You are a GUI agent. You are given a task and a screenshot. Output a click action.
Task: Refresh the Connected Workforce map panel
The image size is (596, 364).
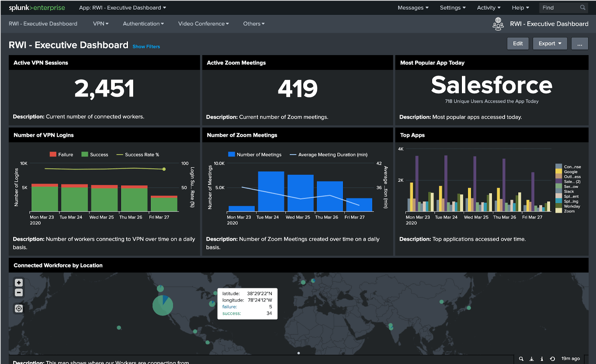click(x=551, y=359)
